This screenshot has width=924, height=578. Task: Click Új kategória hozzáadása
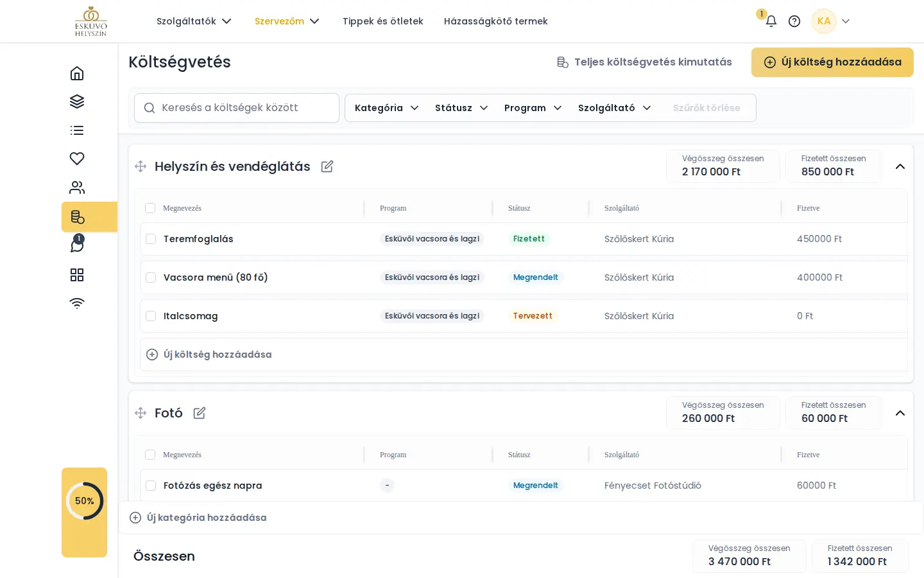coord(198,518)
